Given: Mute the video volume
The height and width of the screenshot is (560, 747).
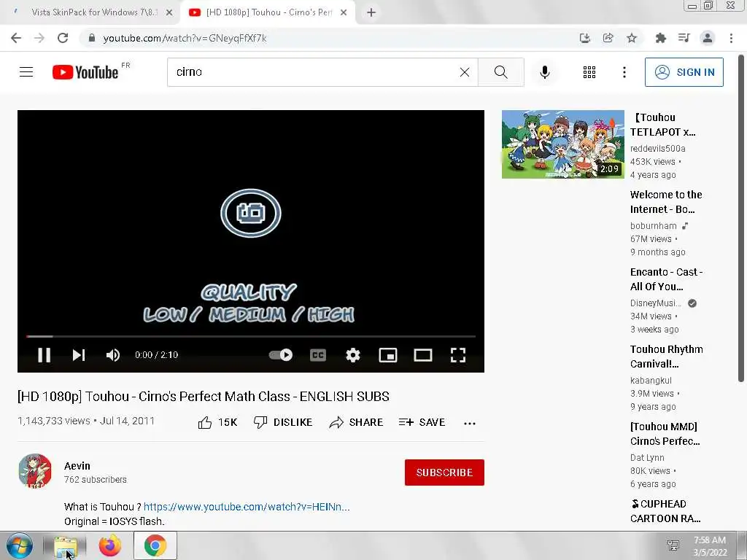Looking at the screenshot, I should click(113, 355).
